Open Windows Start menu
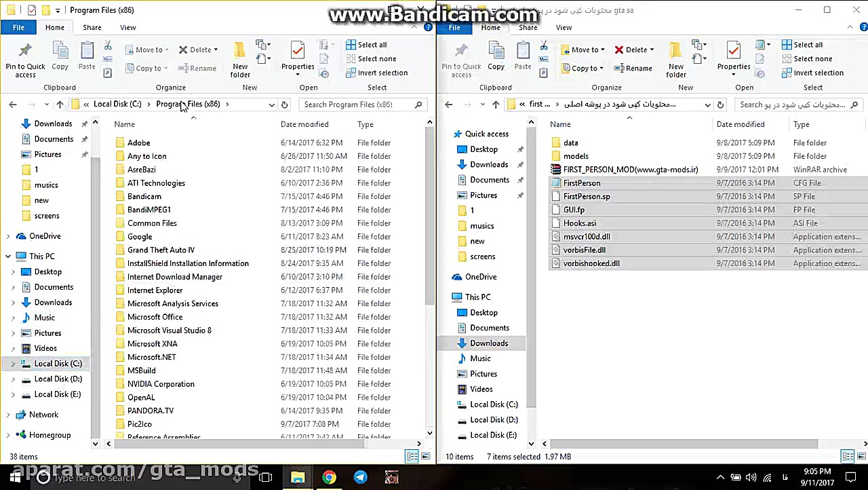Image resolution: width=868 pixels, height=490 pixels. click(x=15, y=478)
